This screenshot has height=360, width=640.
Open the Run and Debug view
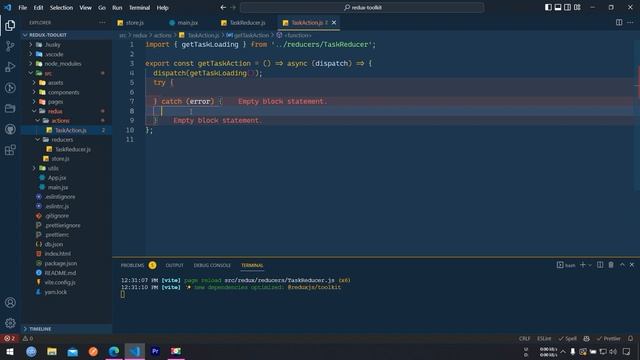[10, 67]
